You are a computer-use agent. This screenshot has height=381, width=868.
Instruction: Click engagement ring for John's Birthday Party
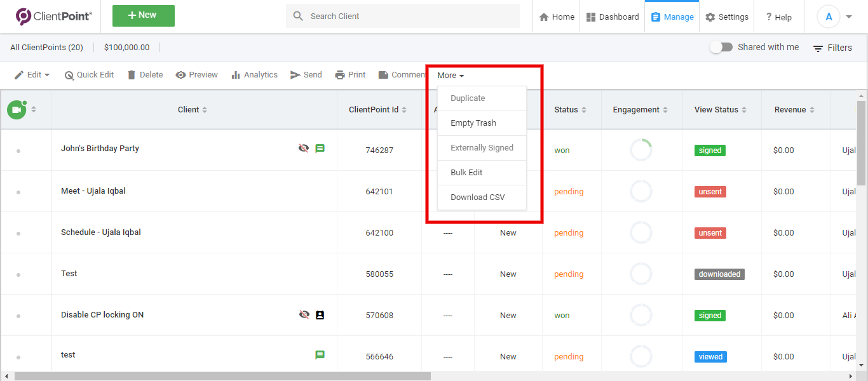point(641,150)
